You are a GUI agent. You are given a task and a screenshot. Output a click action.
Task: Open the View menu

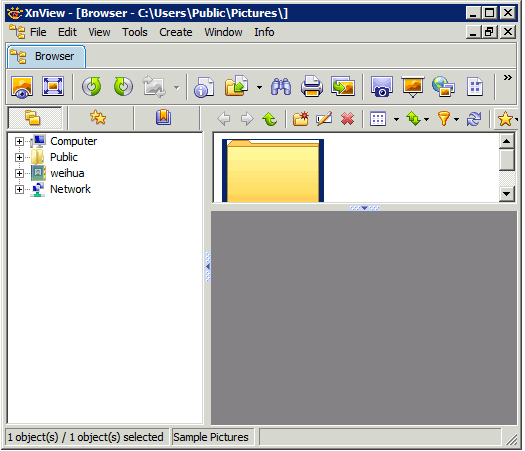pos(99,32)
